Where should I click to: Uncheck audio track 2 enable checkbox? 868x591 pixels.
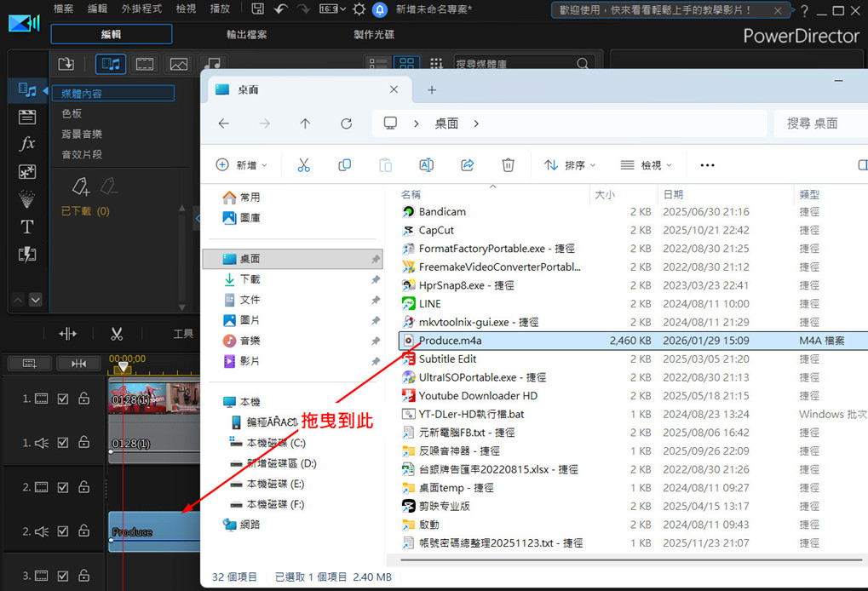[x=63, y=531]
